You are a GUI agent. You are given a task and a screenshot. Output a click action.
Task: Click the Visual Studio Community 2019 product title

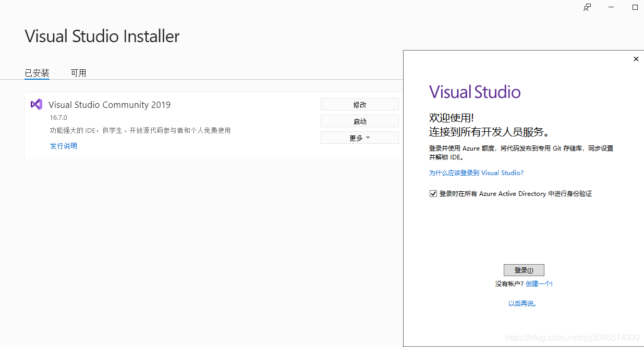(110, 105)
